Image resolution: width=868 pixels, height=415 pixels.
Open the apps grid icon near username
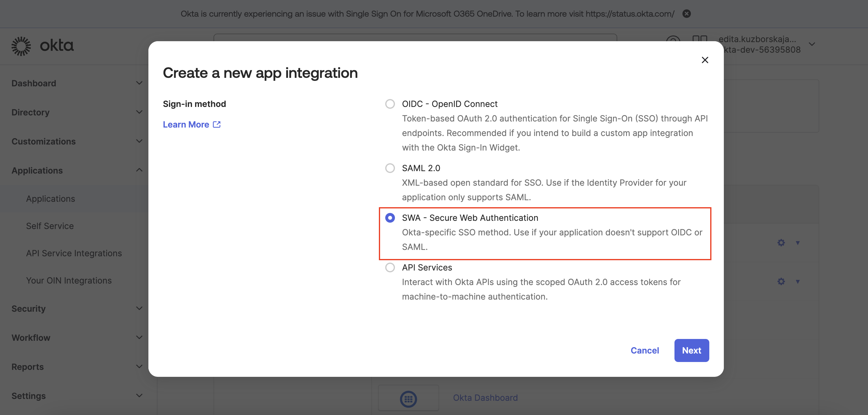(700, 38)
